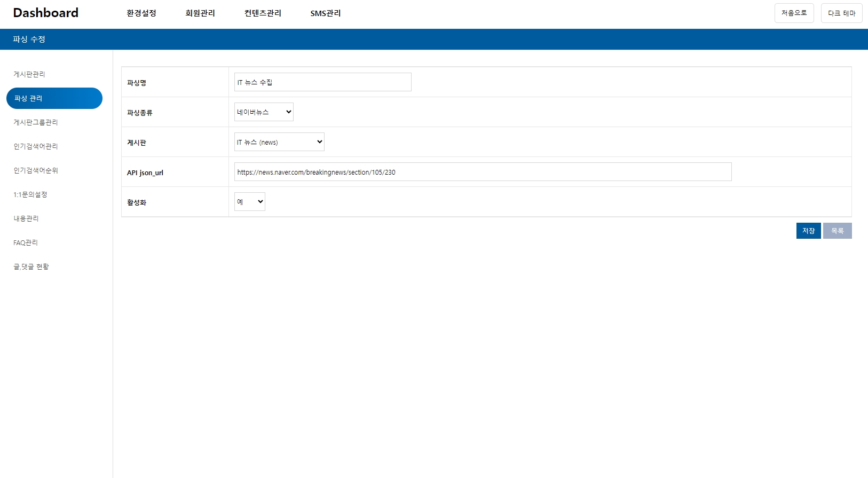Expand the 파싱종류 dropdown
This screenshot has height=478, width=868.
click(264, 112)
